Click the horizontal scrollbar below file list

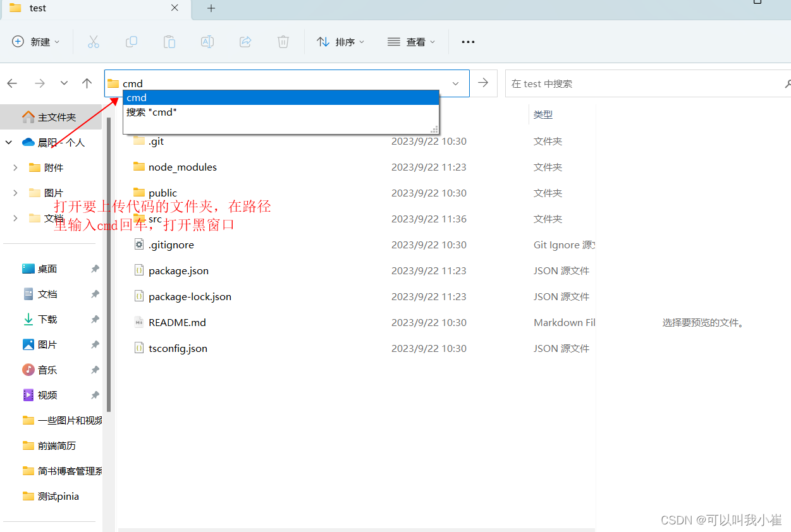tap(357, 529)
